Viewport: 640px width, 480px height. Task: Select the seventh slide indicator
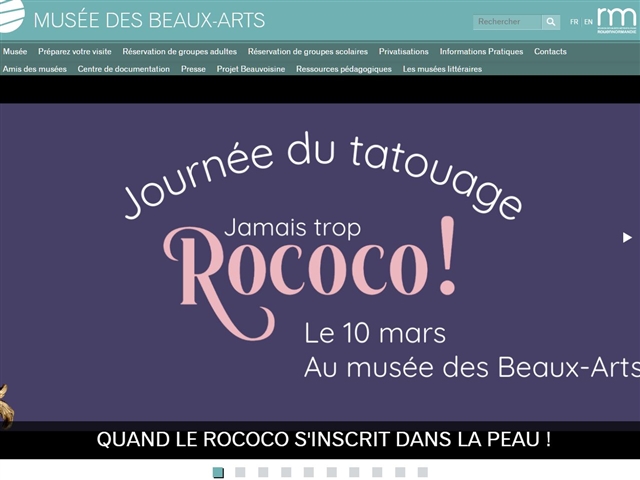click(x=354, y=472)
